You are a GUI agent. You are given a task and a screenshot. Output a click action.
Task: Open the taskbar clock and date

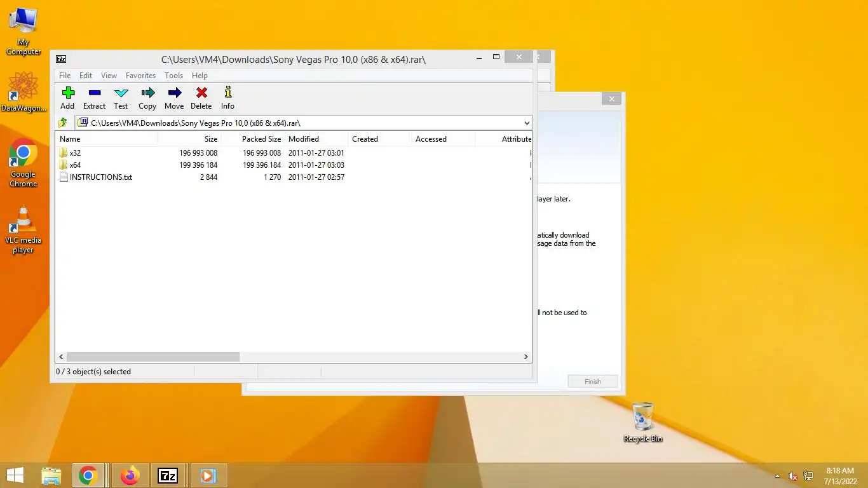tap(840, 475)
